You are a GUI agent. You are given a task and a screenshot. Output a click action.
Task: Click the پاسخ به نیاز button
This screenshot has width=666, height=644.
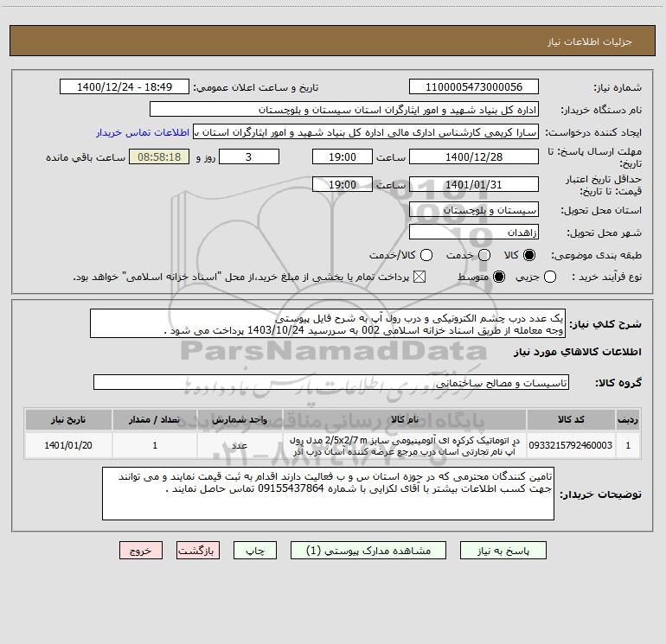coord(503,551)
